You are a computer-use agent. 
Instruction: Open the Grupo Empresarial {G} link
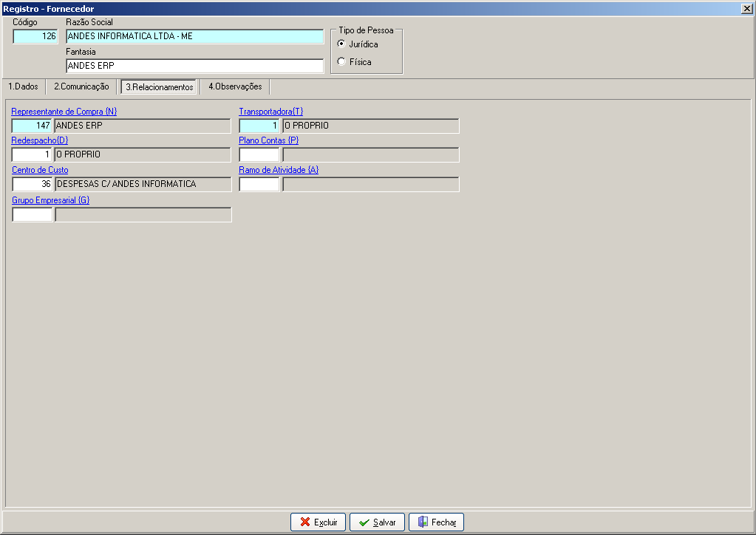click(x=51, y=200)
